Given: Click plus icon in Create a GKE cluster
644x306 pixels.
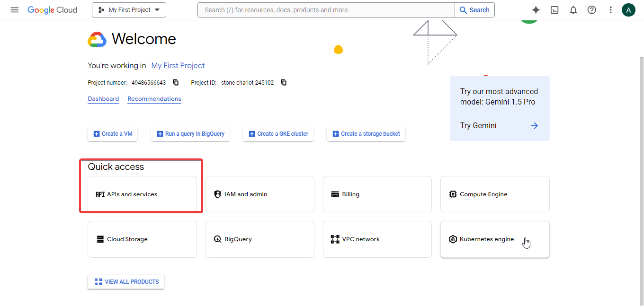Looking at the screenshot, I should tap(252, 134).
